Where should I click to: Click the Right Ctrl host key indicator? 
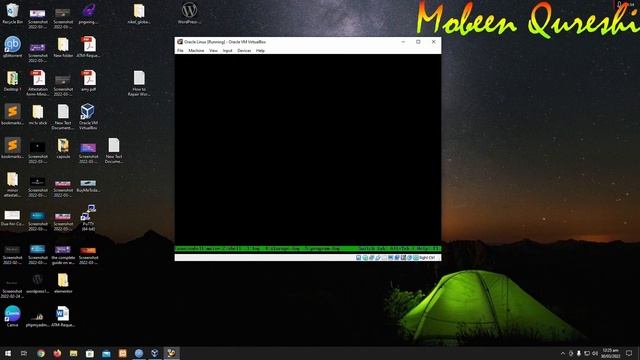[427, 258]
